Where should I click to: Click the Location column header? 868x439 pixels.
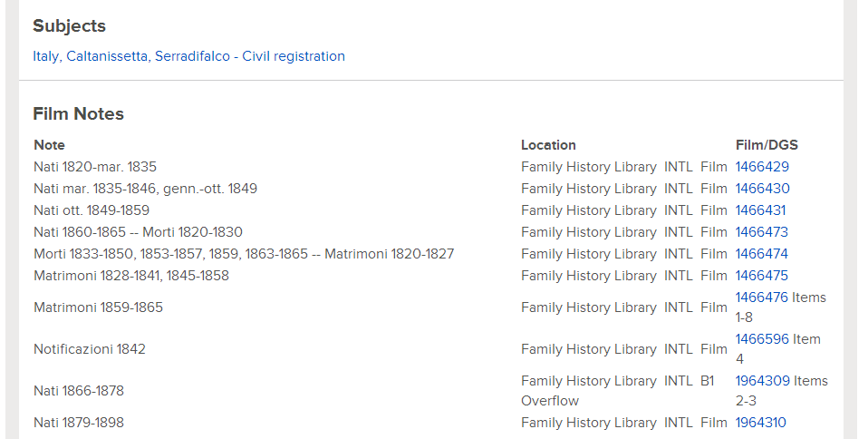tap(548, 145)
